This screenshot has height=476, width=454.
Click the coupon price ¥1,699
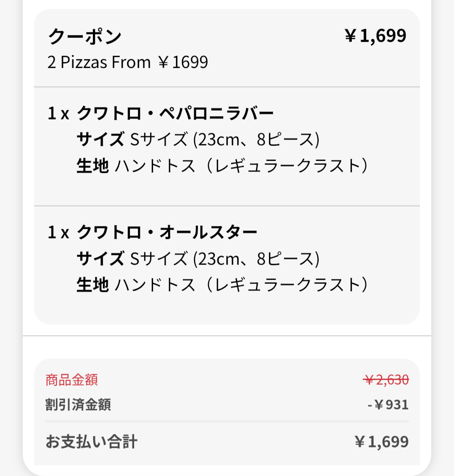click(376, 35)
